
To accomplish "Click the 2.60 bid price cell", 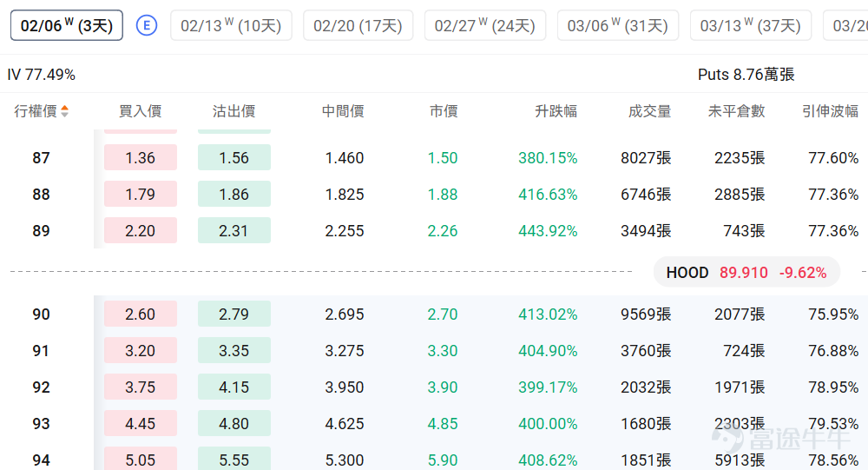I will pyautogui.click(x=141, y=314).
